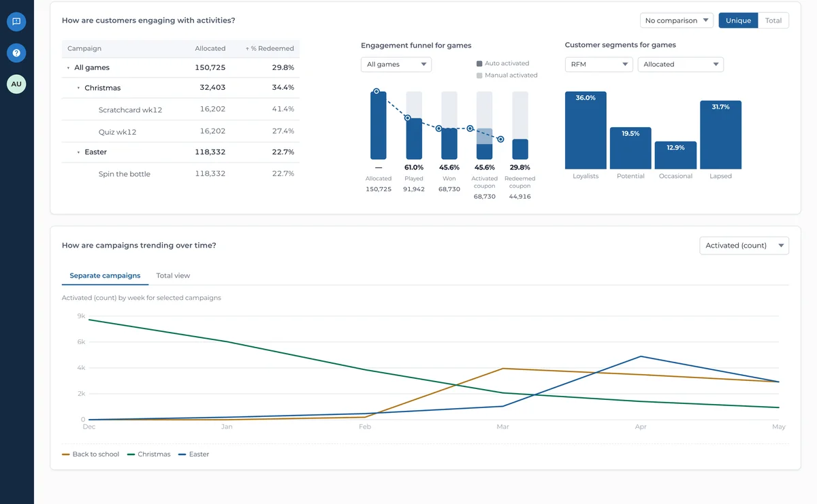Image resolution: width=817 pixels, height=504 pixels.
Task: Click the Auto activated legend entry
Action: (503, 63)
